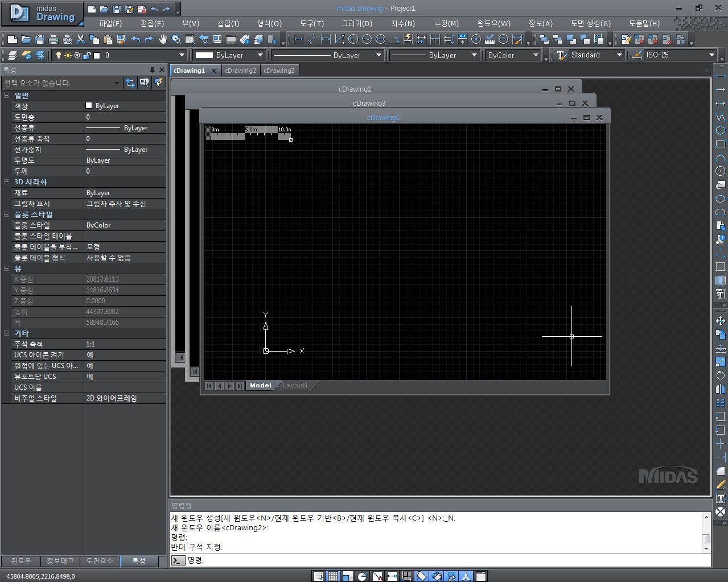The width and height of the screenshot is (728, 582).
Task: Toggle polar tracking in status bar
Action: click(x=362, y=576)
